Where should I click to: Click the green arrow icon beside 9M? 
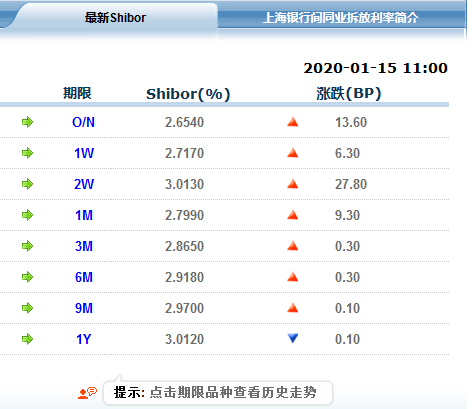28,308
